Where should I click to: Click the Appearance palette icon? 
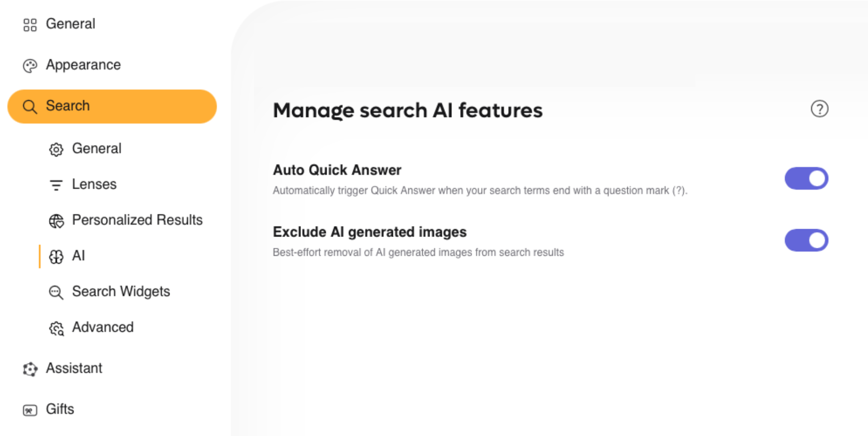pyautogui.click(x=30, y=65)
